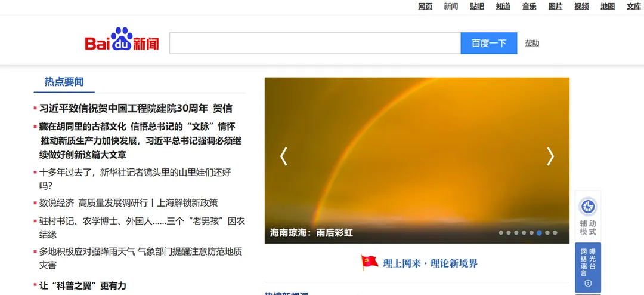Select the 新闻 top navigation item

click(451, 6)
